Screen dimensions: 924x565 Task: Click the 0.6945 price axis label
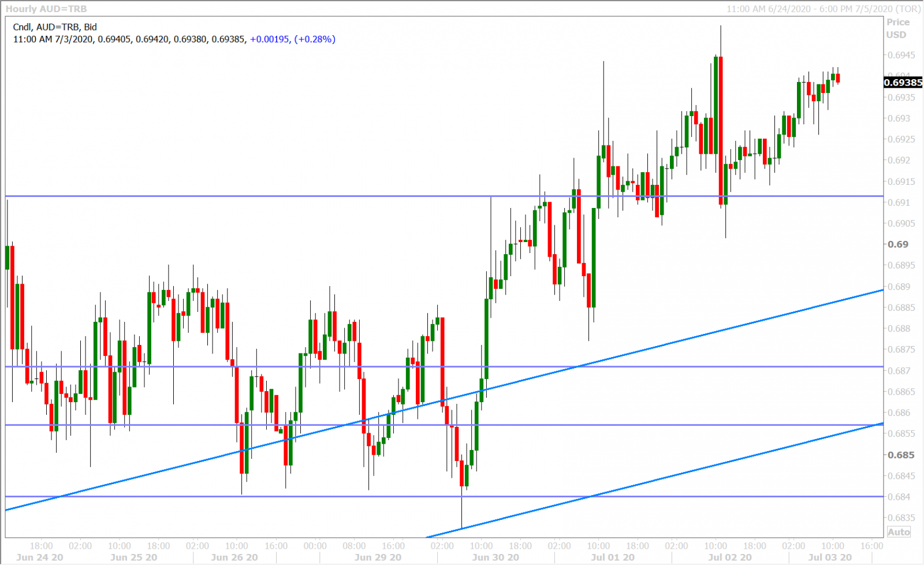click(x=901, y=55)
